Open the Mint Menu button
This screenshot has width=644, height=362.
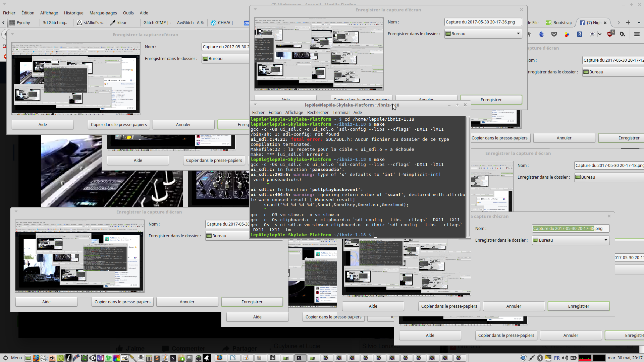point(13,358)
